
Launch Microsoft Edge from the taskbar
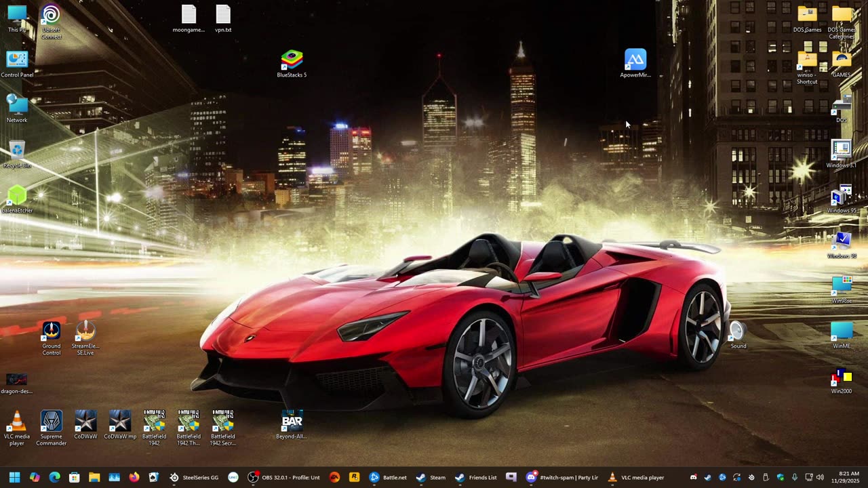coord(54,477)
